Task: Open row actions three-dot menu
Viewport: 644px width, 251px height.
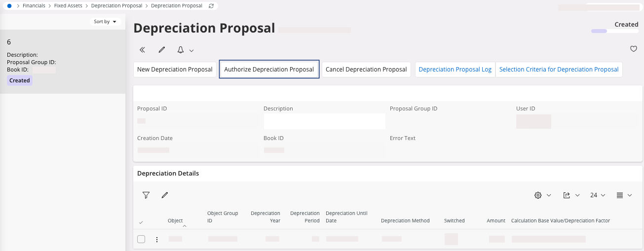Action: point(157,240)
